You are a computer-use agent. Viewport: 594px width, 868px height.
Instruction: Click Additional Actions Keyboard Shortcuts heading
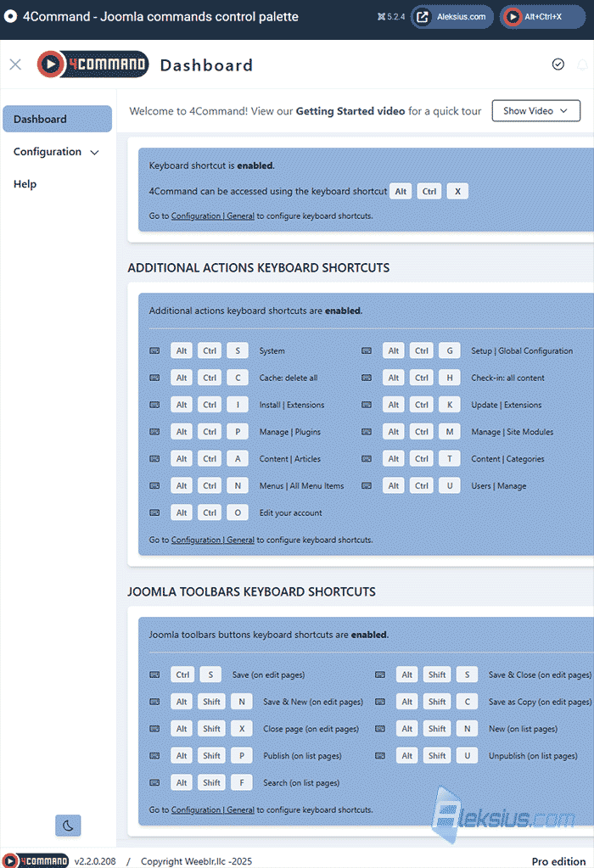pyautogui.click(x=259, y=268)
